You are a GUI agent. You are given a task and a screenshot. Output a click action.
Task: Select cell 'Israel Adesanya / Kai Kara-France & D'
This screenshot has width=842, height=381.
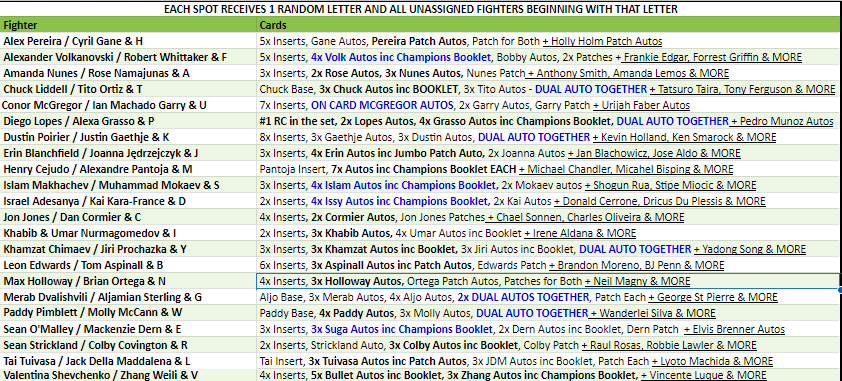pos(129,201)
